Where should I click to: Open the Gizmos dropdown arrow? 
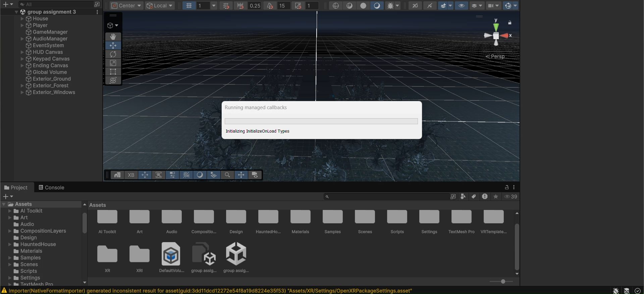(x=515, y=6)
